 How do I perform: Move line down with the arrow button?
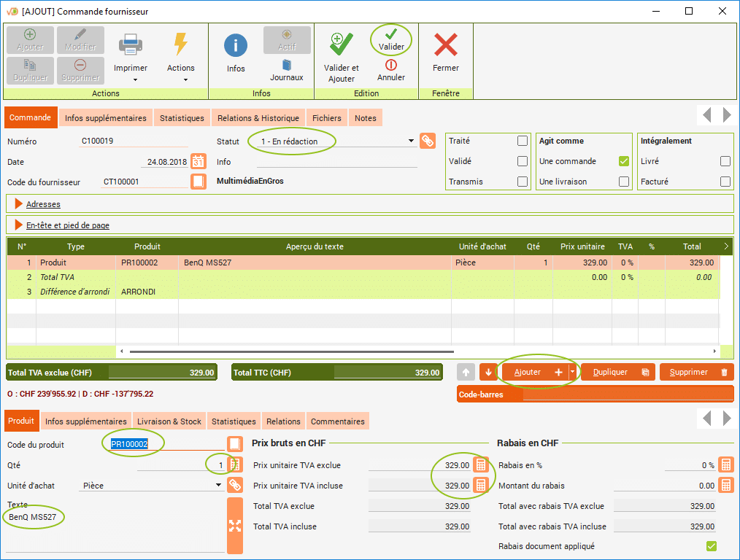pyautogui.click(x=488, y=372)
